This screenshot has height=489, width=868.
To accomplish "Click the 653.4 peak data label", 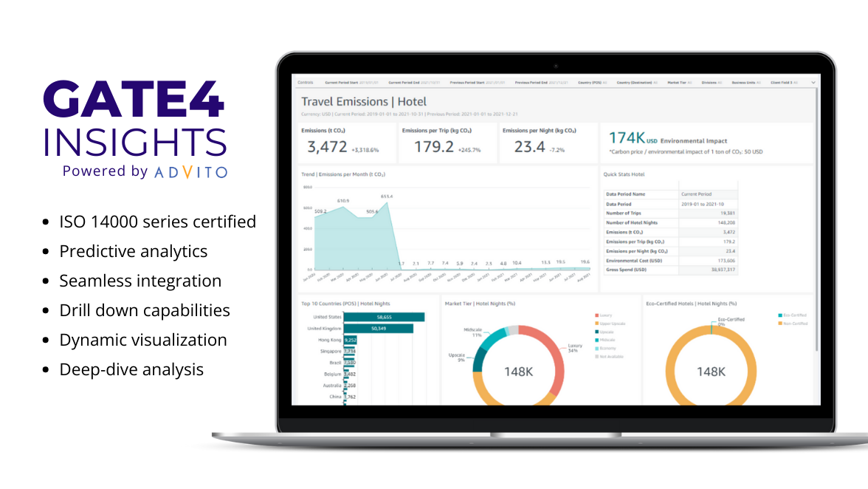I will pyautogui.click(x=387, y=196).
